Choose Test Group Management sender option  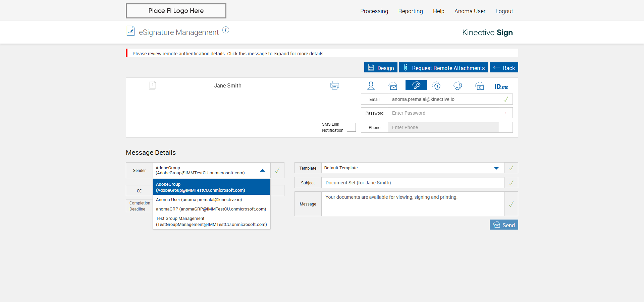coord(211,222)
